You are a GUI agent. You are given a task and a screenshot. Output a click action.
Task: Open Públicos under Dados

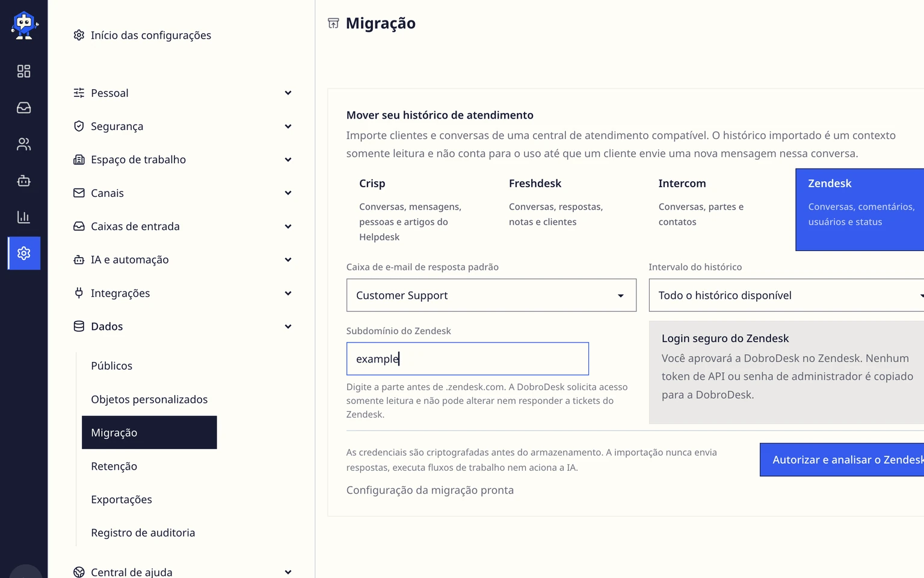tap(149, 365)
